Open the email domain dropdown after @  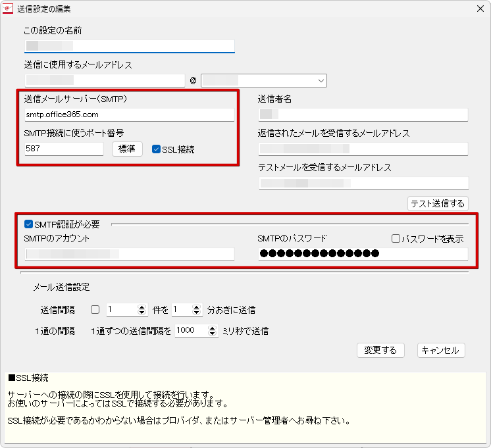point(321,81)
